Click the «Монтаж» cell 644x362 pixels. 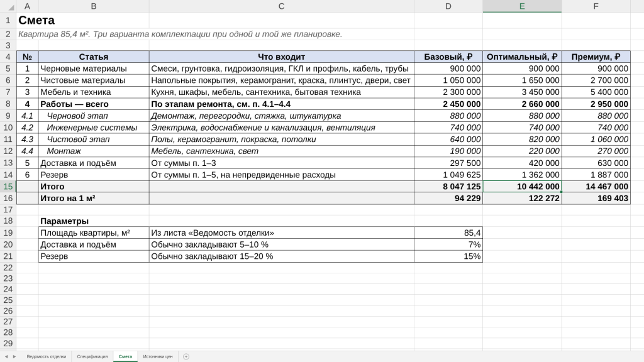pyautogui.click(x=94, y=151)
